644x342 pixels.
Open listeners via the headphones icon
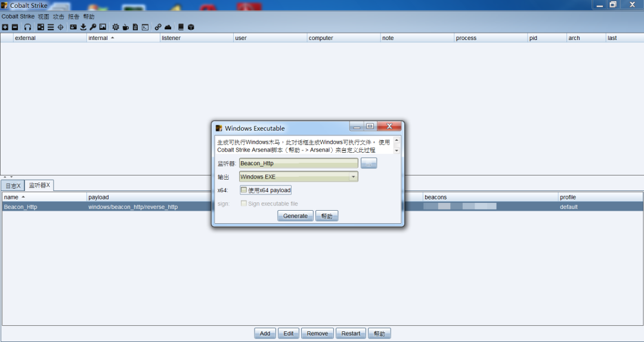point(27,27)
